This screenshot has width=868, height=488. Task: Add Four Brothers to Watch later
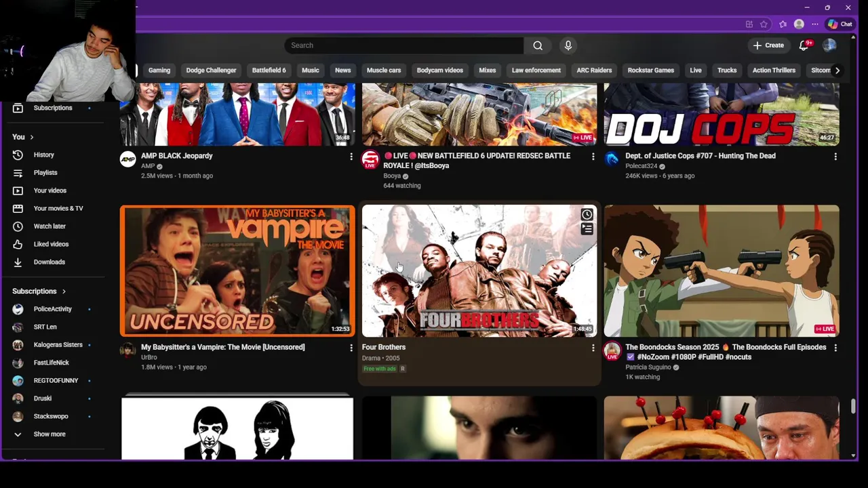[x=587, y=215]
